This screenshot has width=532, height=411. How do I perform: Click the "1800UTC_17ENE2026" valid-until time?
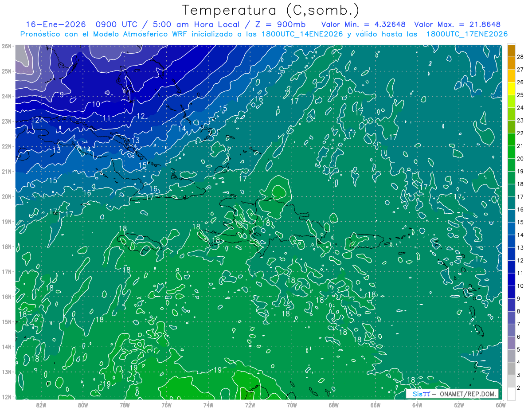pos(467,34)
